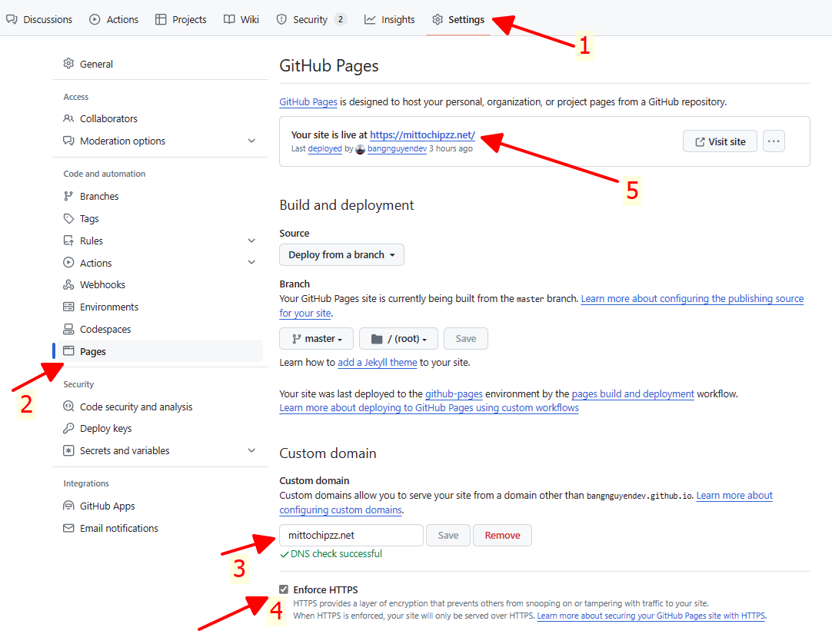Click the Remove custom domain button
832x644 pixels.
pos(502,535)
